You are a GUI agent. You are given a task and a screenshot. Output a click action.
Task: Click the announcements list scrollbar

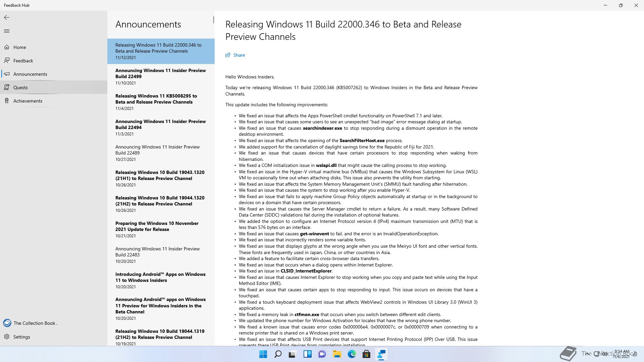point(213,20)
